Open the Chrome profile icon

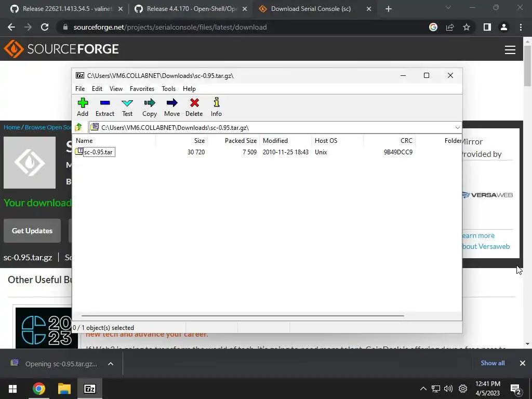click(x=504, y=27)
